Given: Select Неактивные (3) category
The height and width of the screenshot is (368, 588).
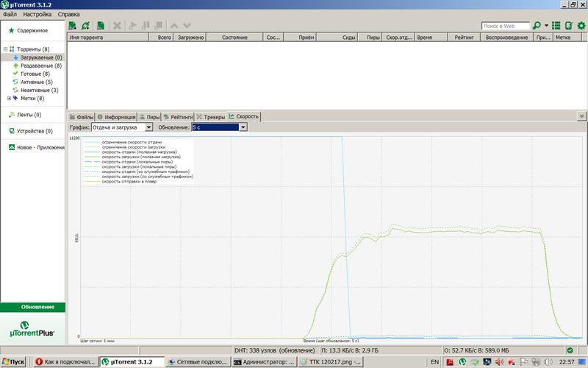Looking at the screenshot, I should (x=40, y=90).
